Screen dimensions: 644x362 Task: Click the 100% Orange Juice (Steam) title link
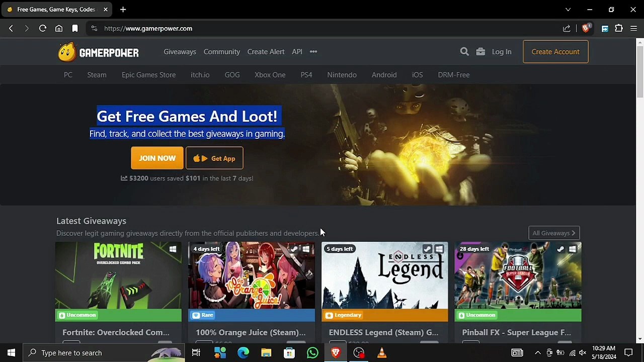[251, 332]
